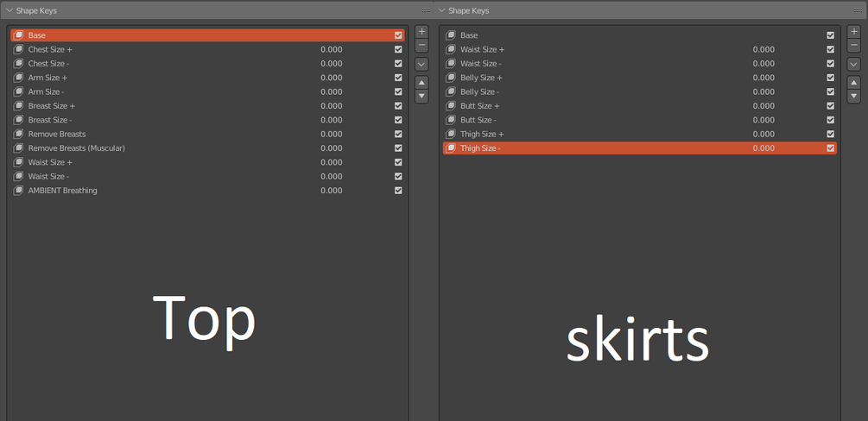Click Remove Breasts (Muscular) value field
This screenshot has height=421, width=868.
pyautogui.click(x=332, y=148)
